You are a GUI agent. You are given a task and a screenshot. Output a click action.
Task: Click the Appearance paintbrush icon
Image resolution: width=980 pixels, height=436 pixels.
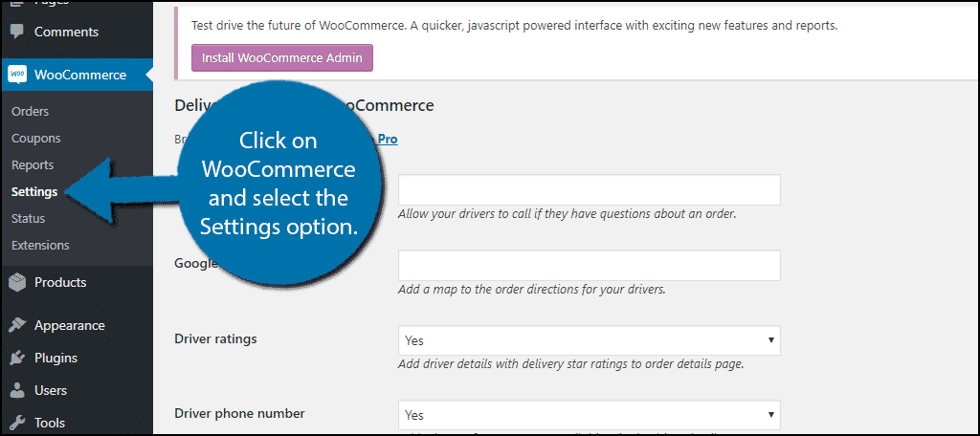pyautogui.click(x=17, y=325)
